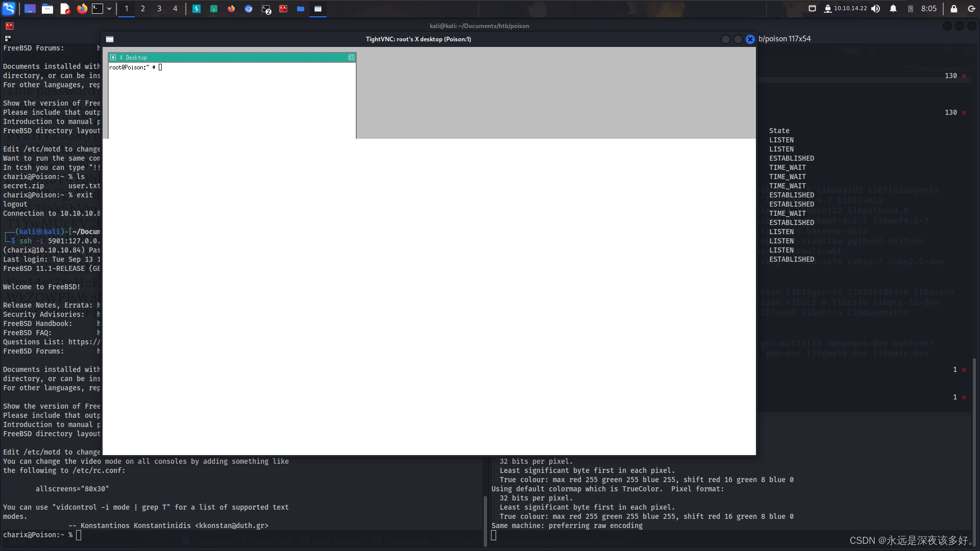Switch to workspace 4

click(175, 9)
